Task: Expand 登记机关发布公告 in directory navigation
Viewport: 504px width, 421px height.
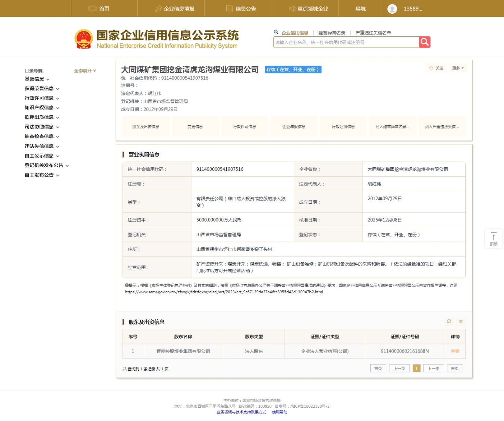Action: click(x=47, y=165)
